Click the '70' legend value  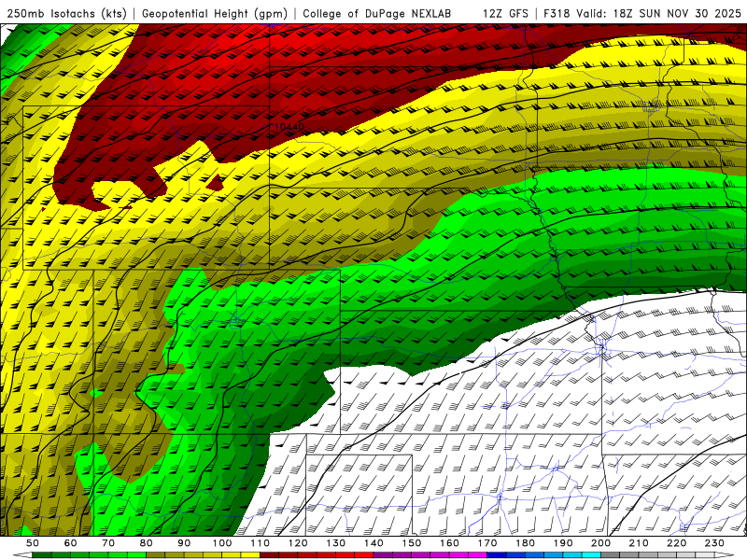[108, 543]
